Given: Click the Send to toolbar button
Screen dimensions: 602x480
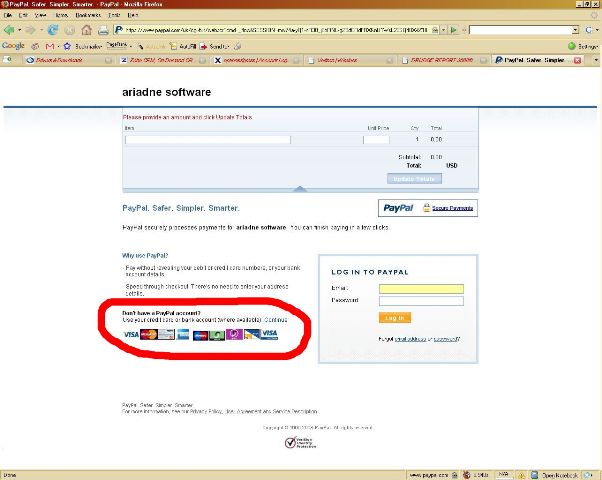Looking at the screenshot, I should [x=213, y=46].
